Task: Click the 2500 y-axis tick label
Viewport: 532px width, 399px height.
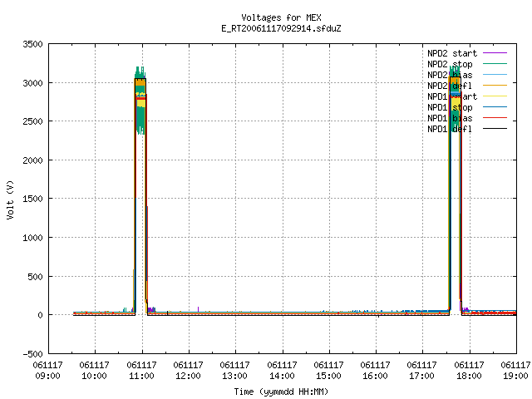Action: [33, 121]
